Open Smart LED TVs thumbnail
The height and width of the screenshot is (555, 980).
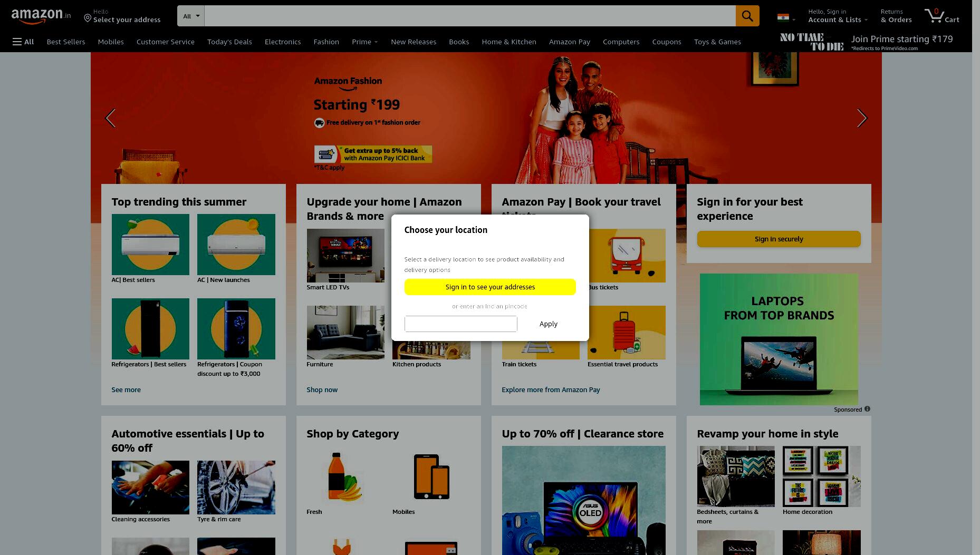point(345,256)
